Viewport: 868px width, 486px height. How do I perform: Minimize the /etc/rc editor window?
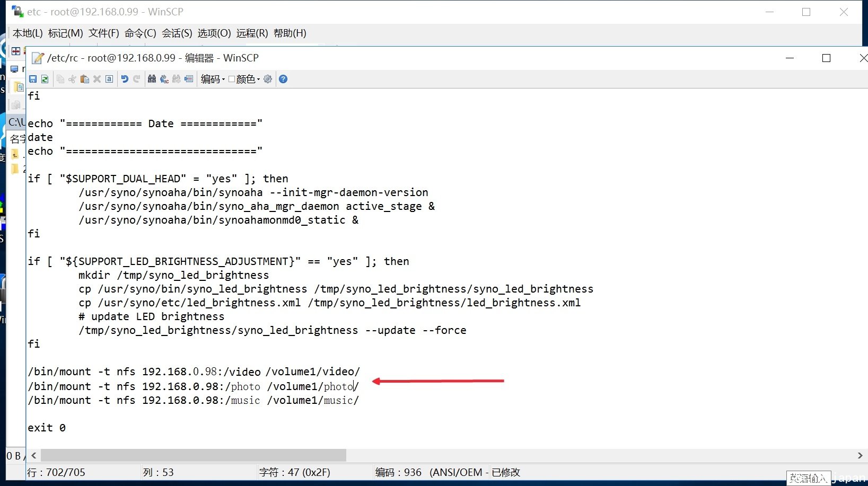[x=790, y=58]
